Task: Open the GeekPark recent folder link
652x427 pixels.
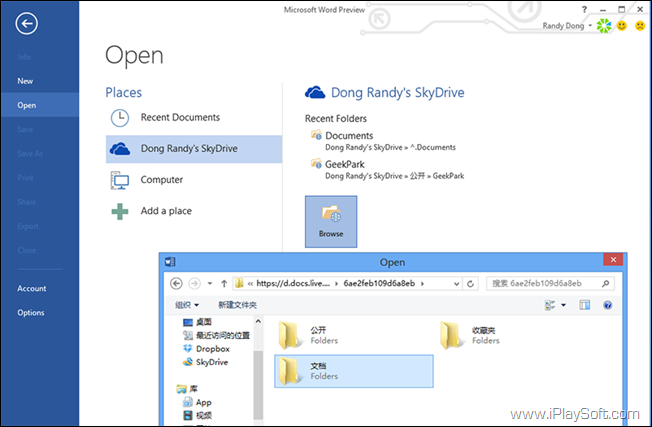Action: (x=345, y=164)
